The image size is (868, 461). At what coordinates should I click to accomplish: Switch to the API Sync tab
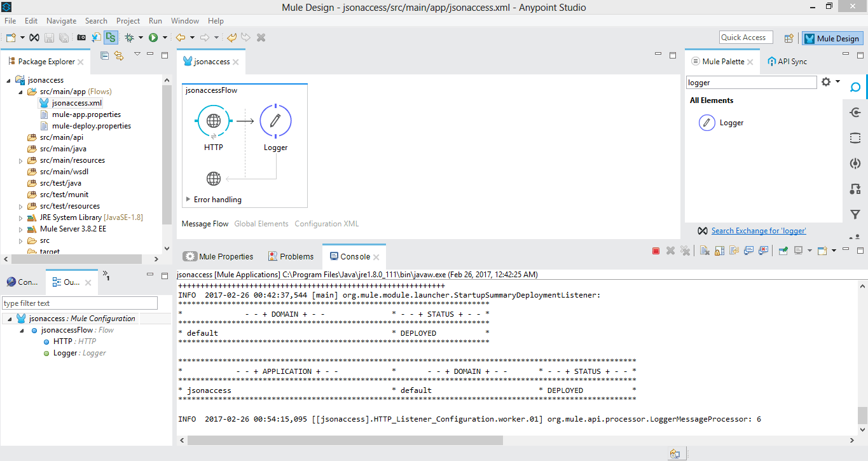(x=788, y=62)
